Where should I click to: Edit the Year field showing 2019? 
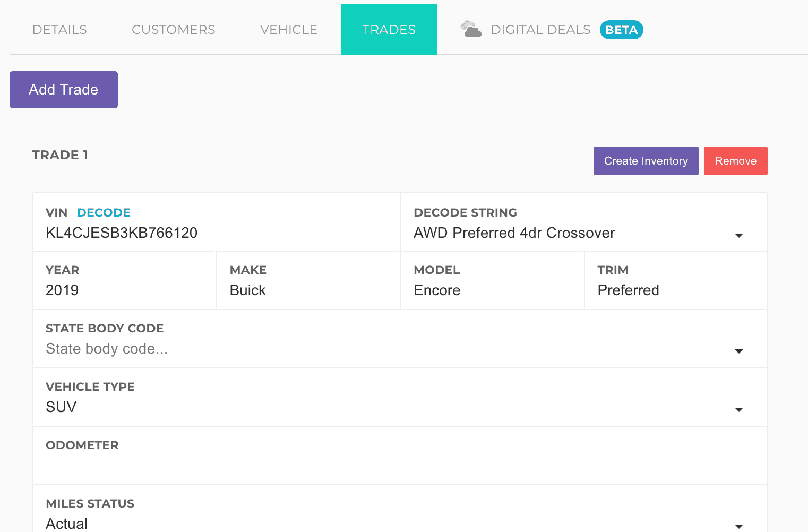pyautogui.click(x=122, y=290)
